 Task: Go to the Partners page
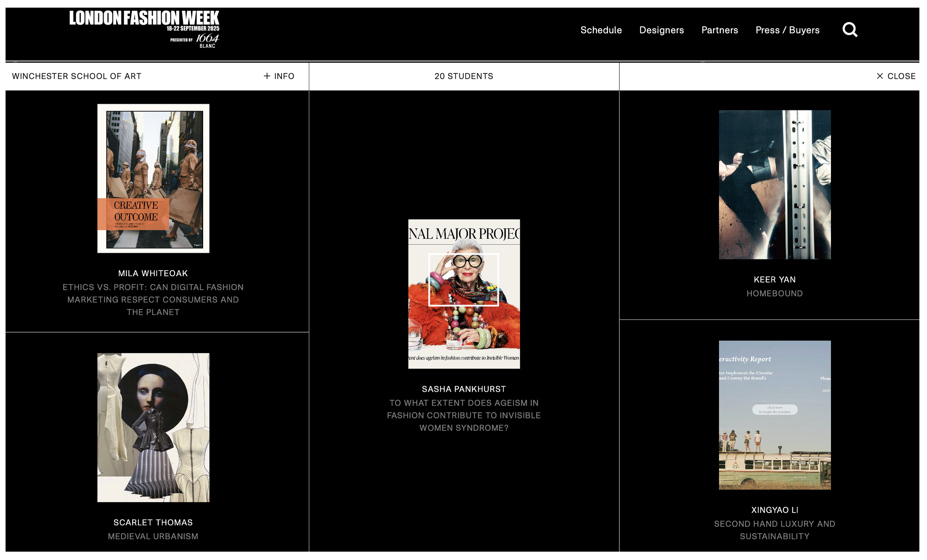(719, 30)
